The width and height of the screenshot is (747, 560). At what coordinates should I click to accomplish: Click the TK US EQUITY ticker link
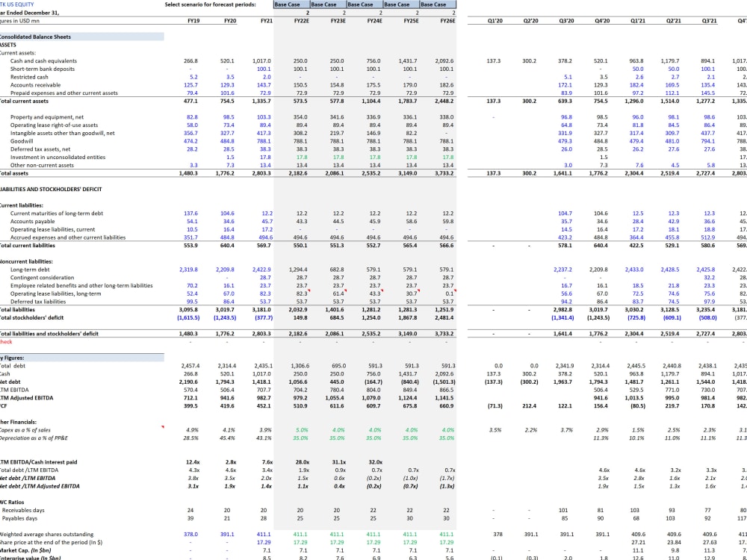19,4
